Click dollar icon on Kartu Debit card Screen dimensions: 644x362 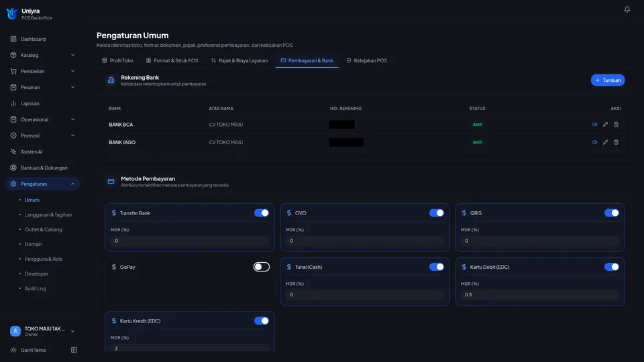click(x=464, y=267)
